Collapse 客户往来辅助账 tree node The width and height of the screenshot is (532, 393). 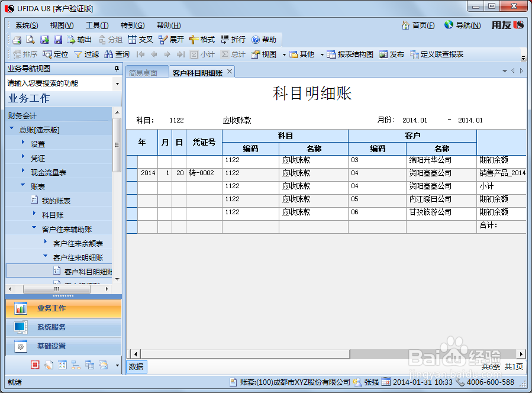[34, 228]
